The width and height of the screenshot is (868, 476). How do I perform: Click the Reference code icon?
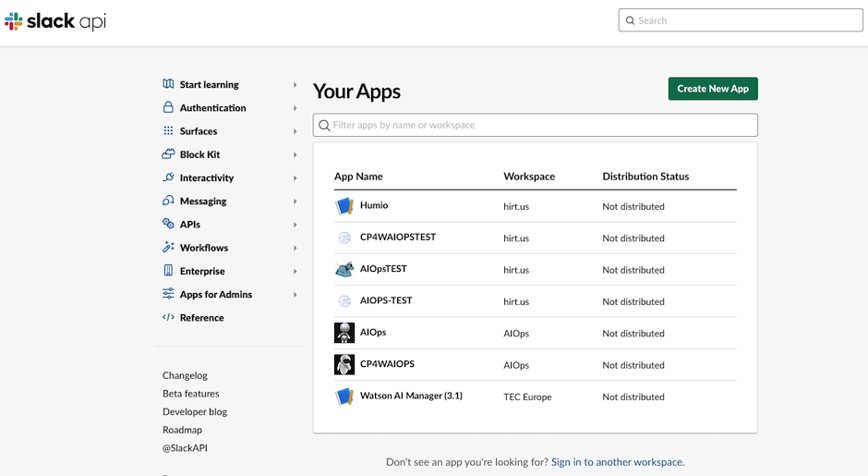(x=168, y=317)
